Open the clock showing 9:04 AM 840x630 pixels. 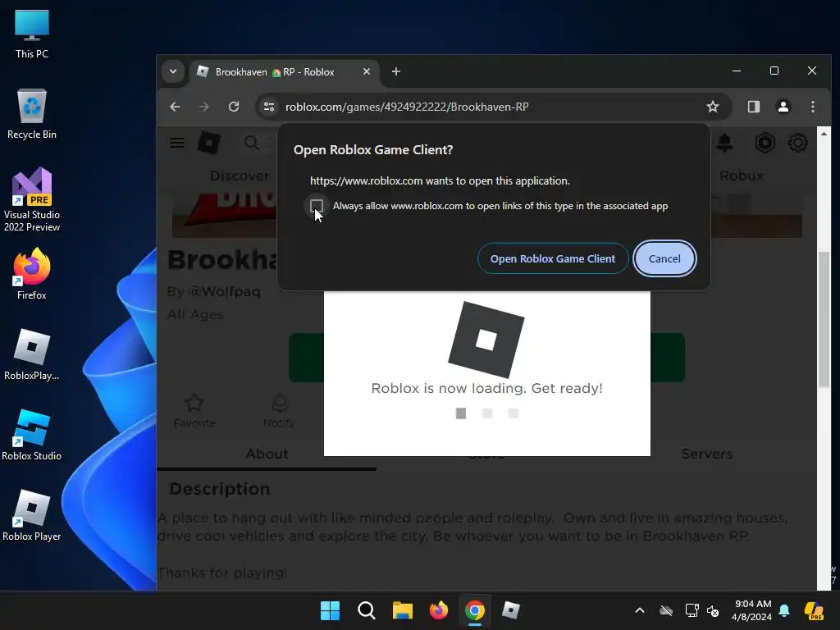pos(751,610)
